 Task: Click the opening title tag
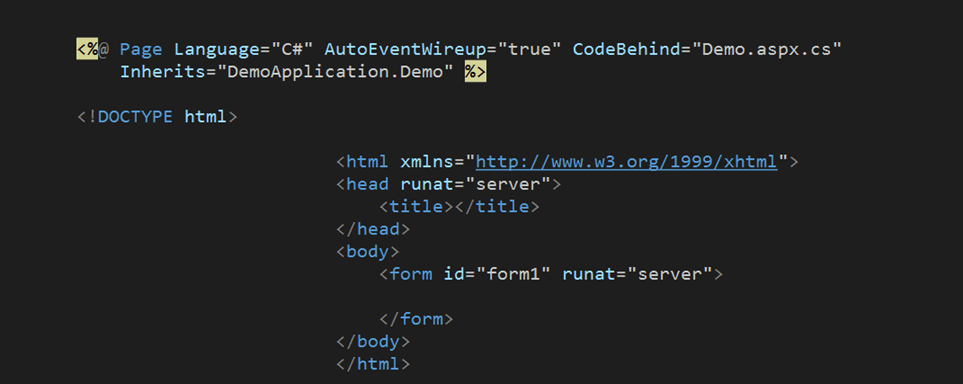(x=416, y=206)
